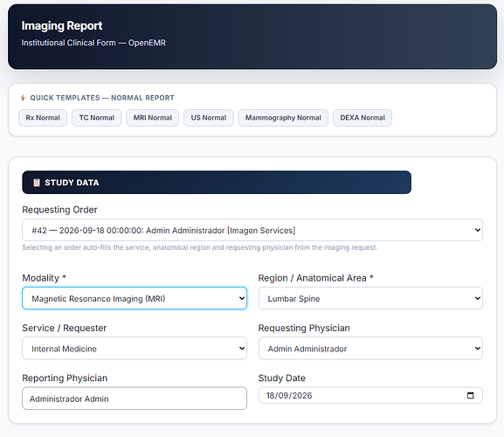
Task: Open the Requesting Order dropdown
Action: tap(252, 230)
